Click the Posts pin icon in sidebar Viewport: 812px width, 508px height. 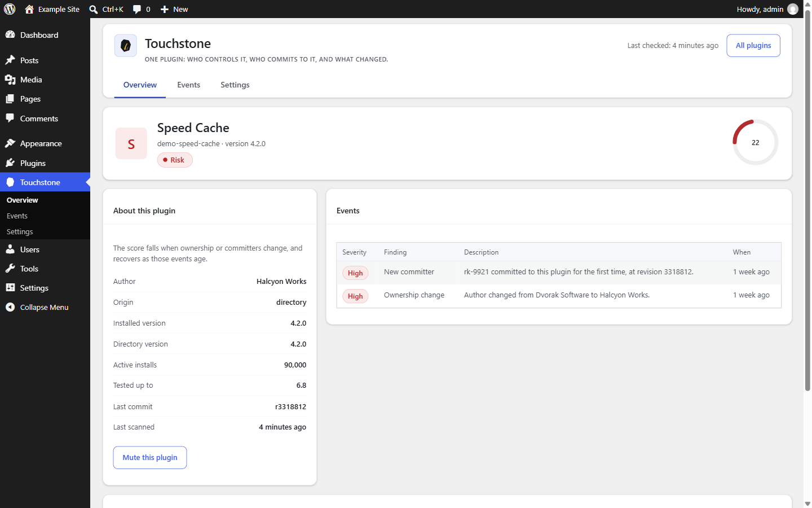[x=10, y=60]
